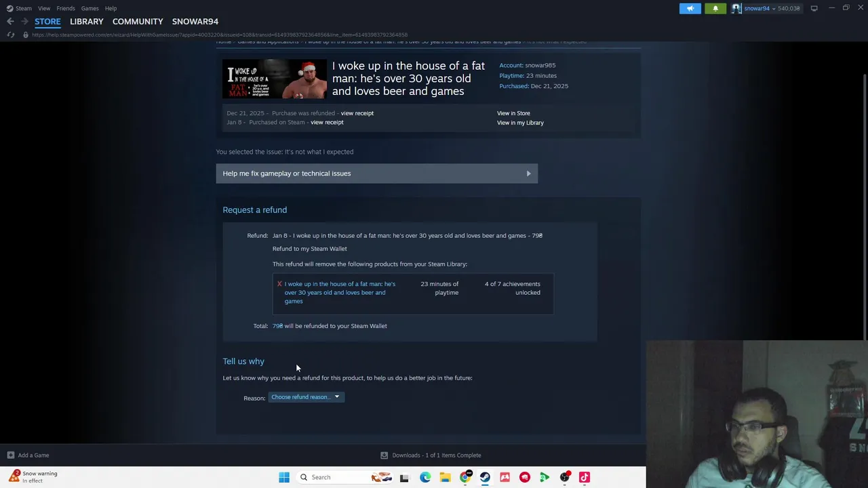Click the red X beside the product

279,284
